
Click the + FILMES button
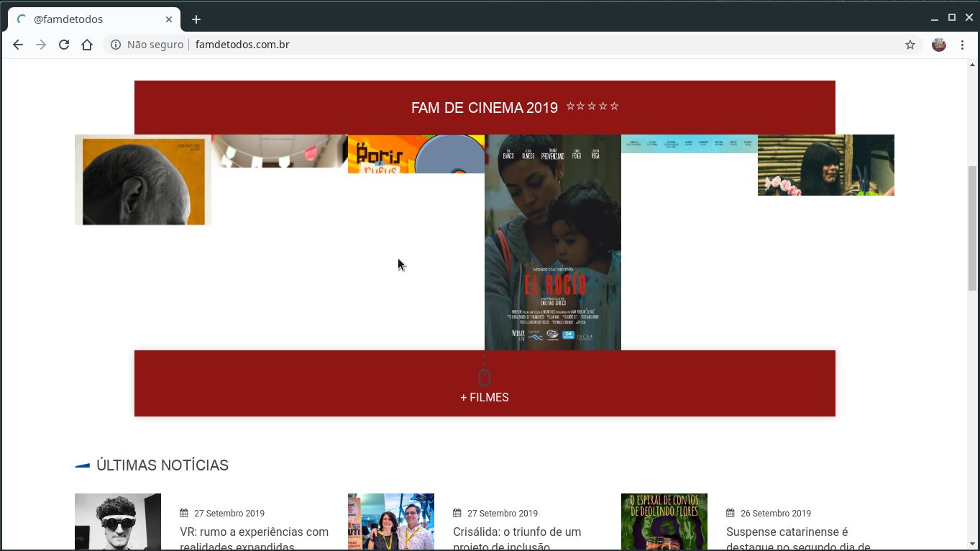click(485, 397)
